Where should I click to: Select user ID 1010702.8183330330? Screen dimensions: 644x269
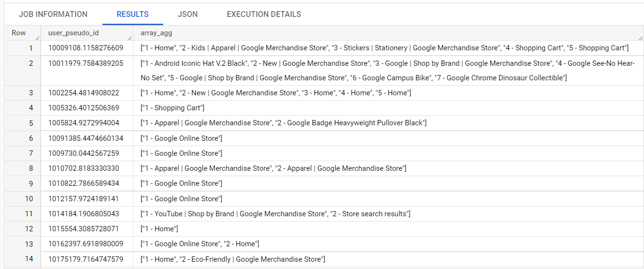(84, 168)
